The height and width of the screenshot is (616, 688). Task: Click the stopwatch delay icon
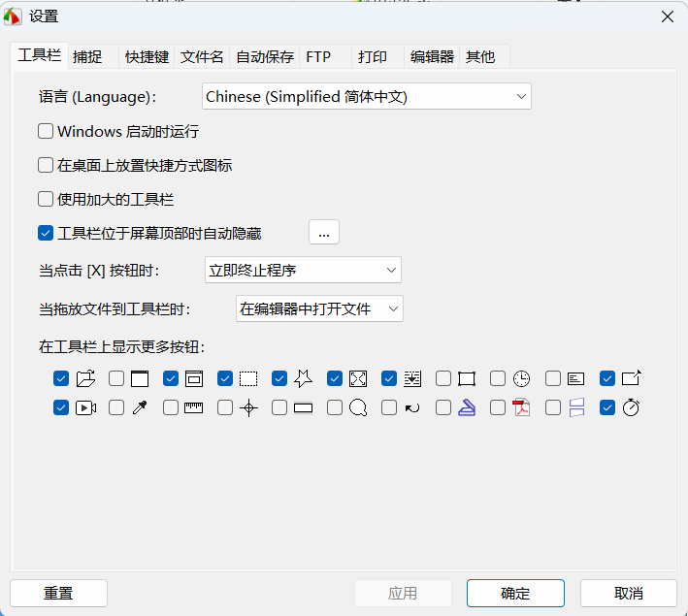[631, 407]
